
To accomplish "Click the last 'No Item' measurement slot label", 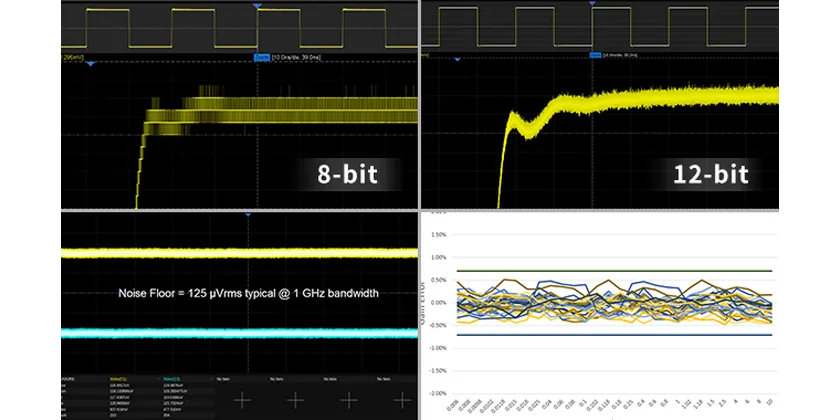I will click(383, 379).
